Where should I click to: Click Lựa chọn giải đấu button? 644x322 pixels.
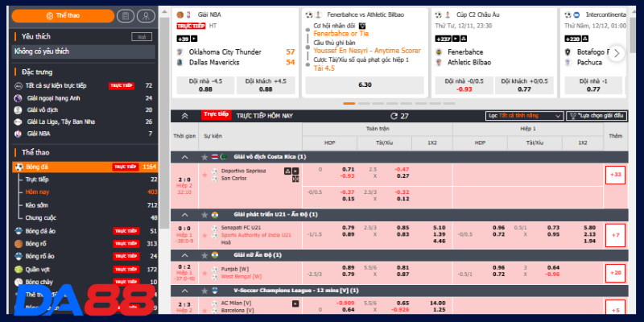(597, 116)
